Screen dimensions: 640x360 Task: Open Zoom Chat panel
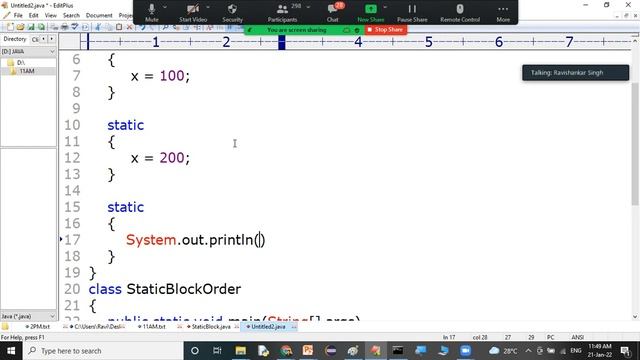pyautogui.click(x=333, y=13)
